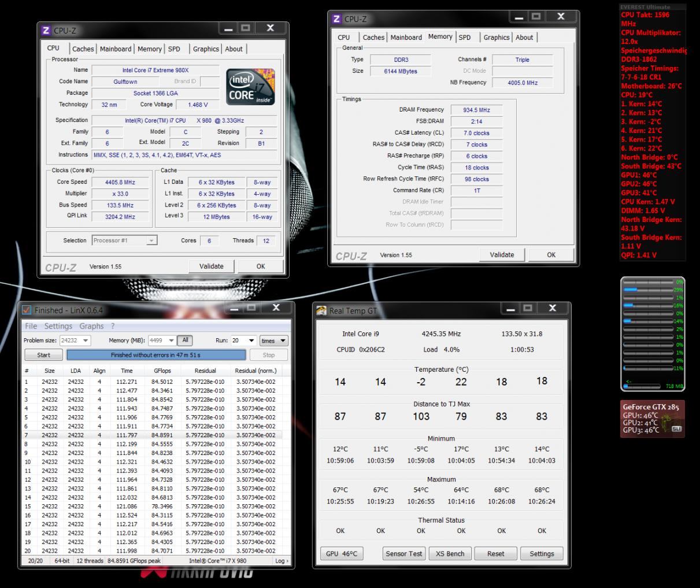The width and height of the screenshot is (700, 588).
Task: Click the maximum 54°C reading in Real Temp
Action: click(421, 490)
